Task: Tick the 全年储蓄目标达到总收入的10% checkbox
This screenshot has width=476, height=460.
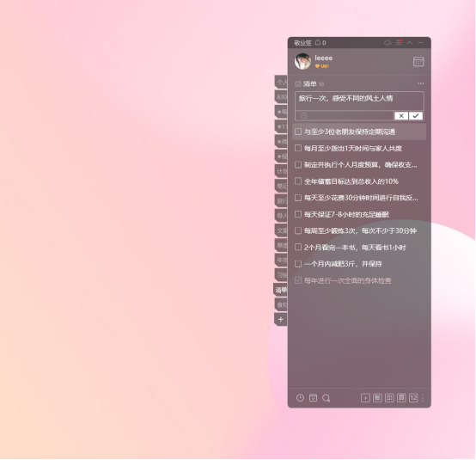Action: click(x=298, y=181)
